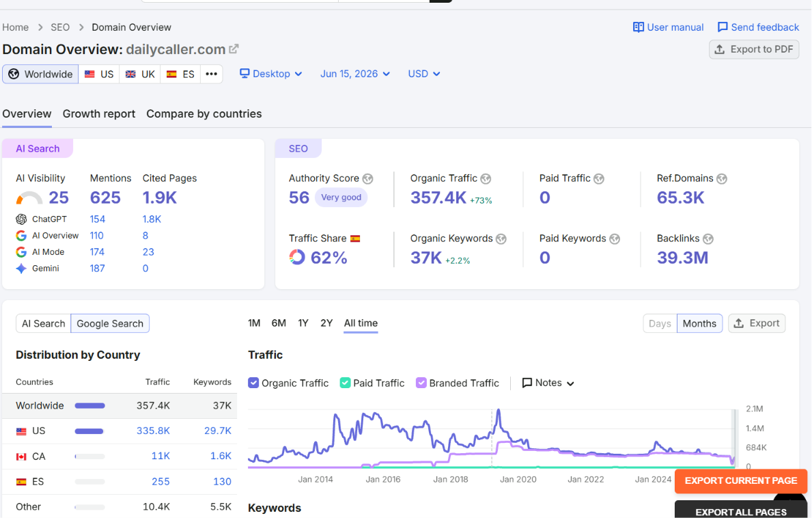The width and height of the screenshot is (812, 518).
Task: Select the Google Search distribution toggle
Action: (110, 323)
